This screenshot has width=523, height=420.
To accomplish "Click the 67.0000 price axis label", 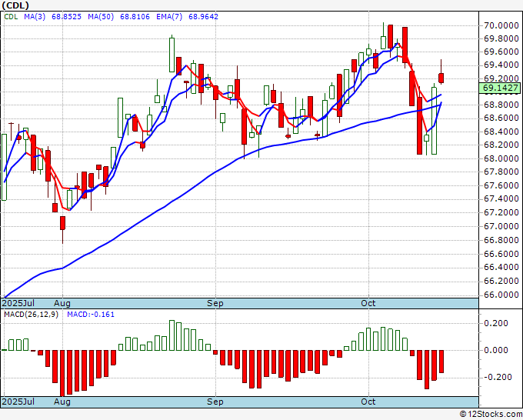I will [501, 226].
